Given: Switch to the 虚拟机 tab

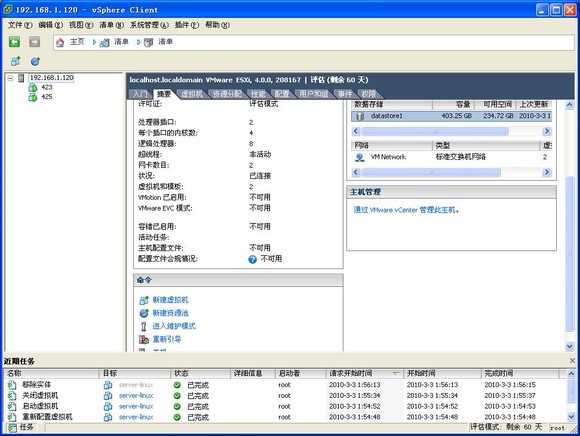Looking at the screenshot, I should click(x=192, y=94).
